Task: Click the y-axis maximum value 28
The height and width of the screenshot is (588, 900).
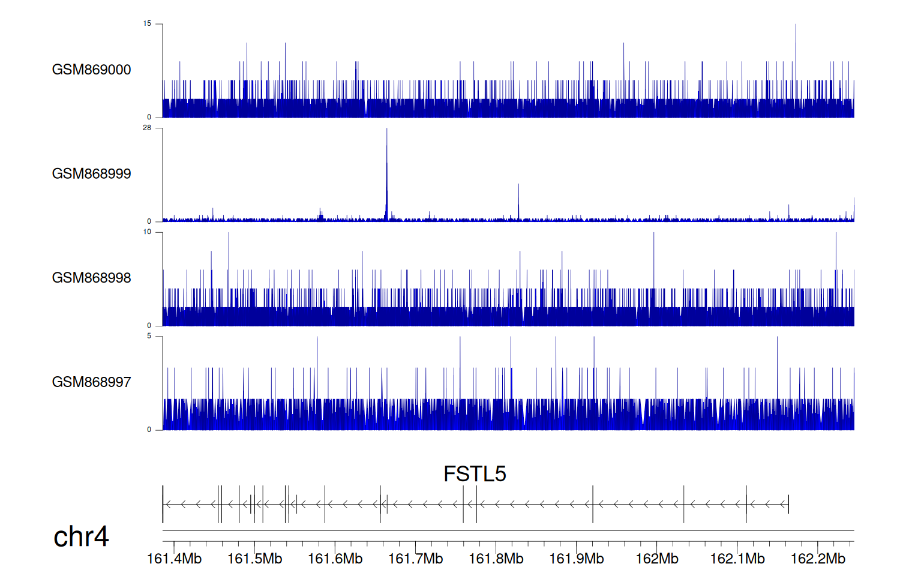Action: pos(147,128)
